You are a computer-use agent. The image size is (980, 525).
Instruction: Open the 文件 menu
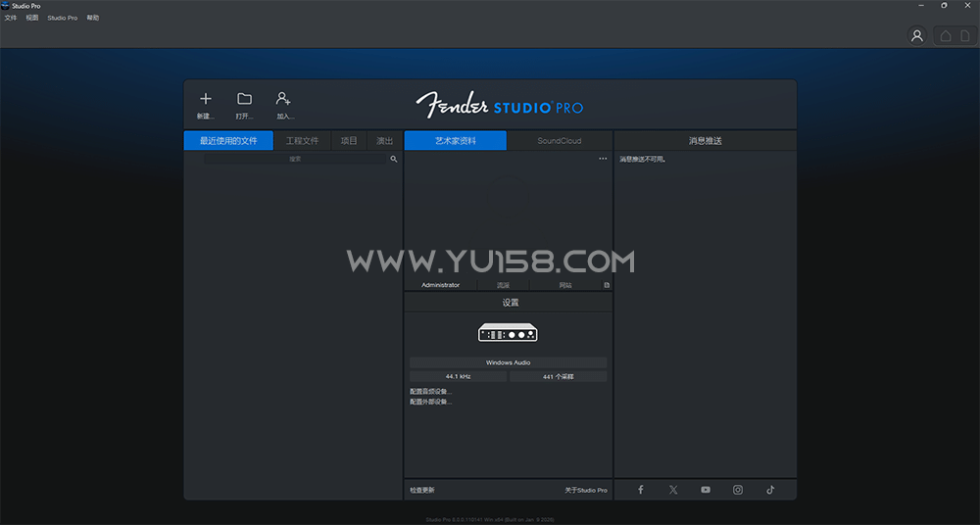pos(11,18)
